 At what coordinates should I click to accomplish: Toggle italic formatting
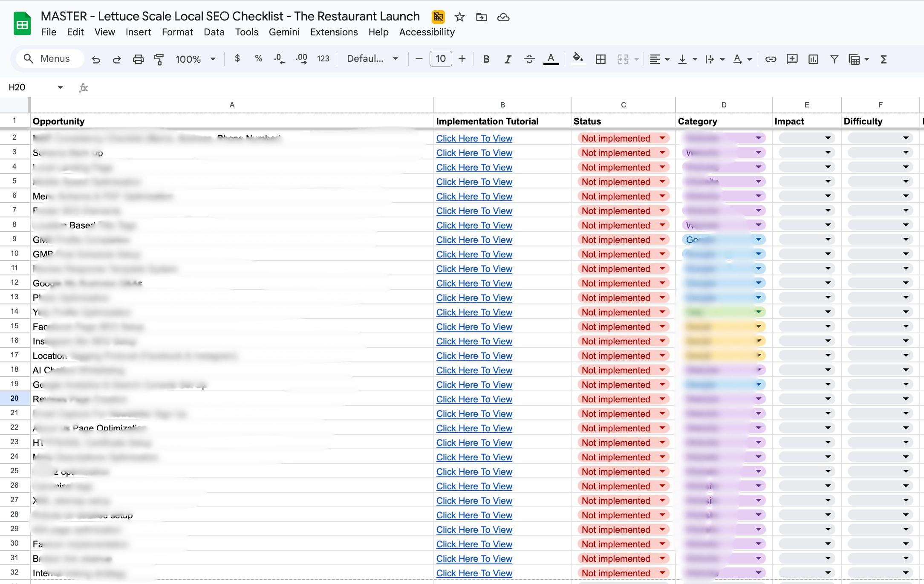point(507,59)
